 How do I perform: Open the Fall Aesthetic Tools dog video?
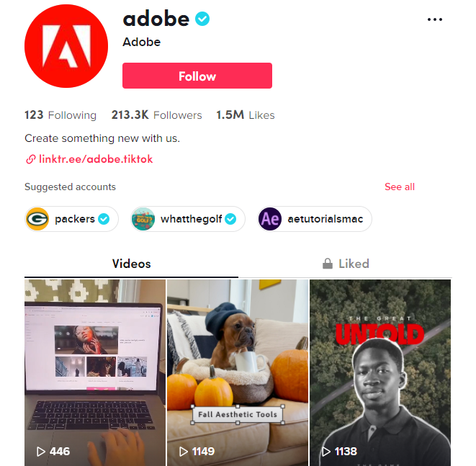[x=238, y=372]
